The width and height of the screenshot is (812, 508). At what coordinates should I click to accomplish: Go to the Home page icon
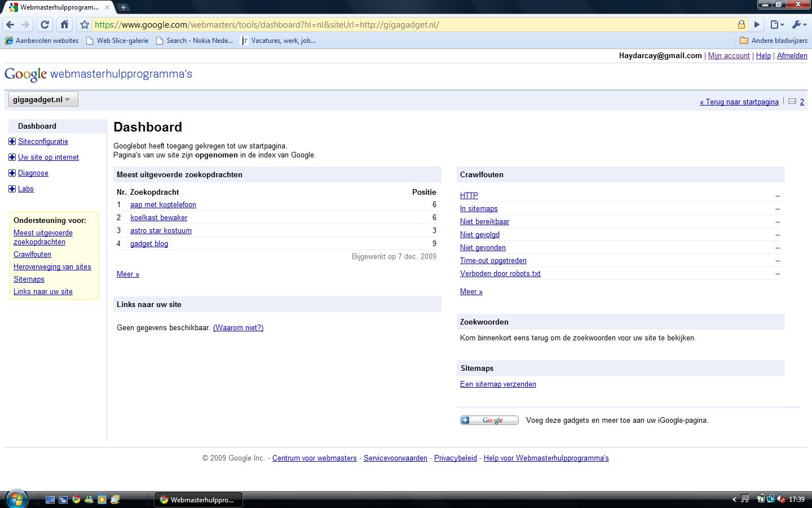click(x=64, y=25)
